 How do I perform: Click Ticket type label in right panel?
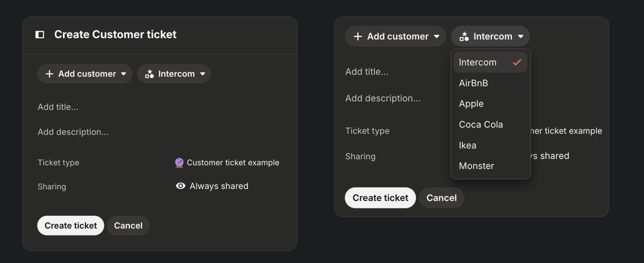tap(367, 131)
